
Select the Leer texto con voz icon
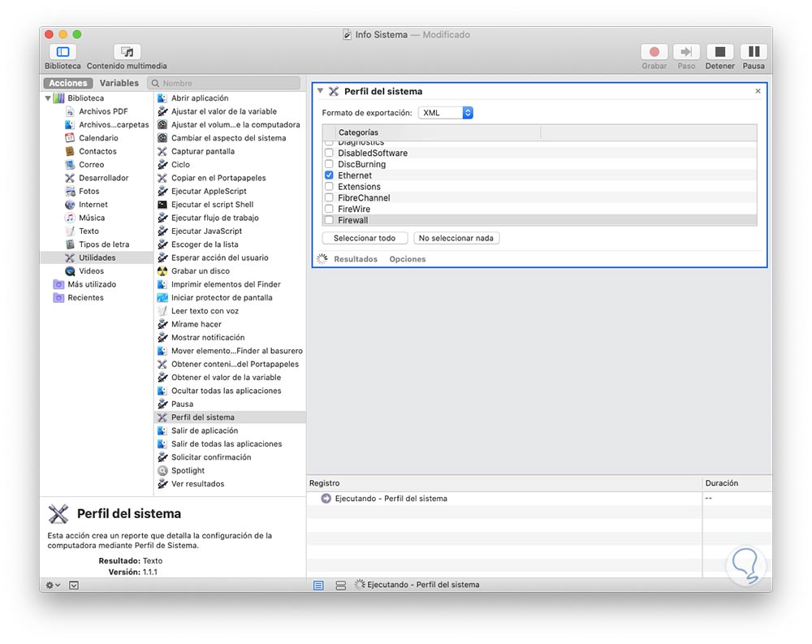click(x=162, y=311)
